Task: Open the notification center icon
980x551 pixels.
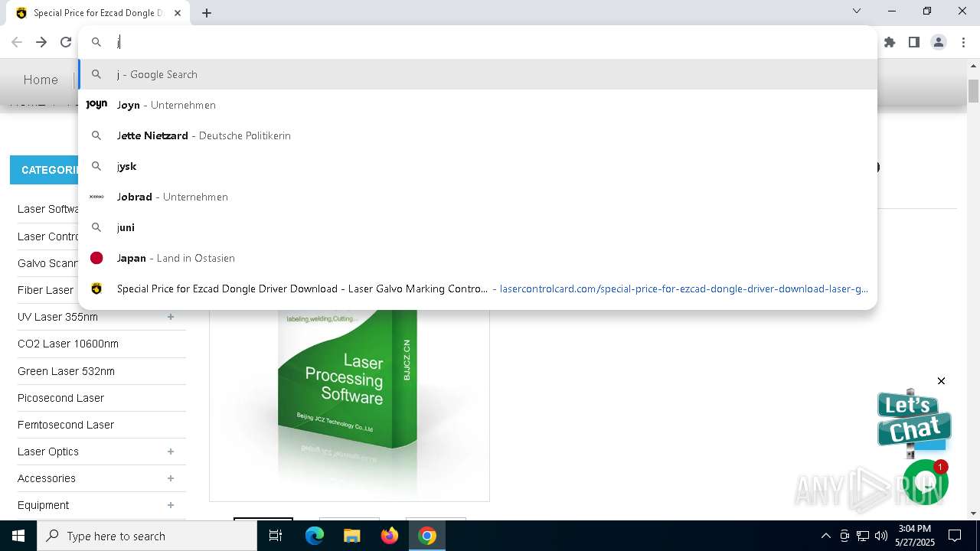Action: click(x=955, y=536)
